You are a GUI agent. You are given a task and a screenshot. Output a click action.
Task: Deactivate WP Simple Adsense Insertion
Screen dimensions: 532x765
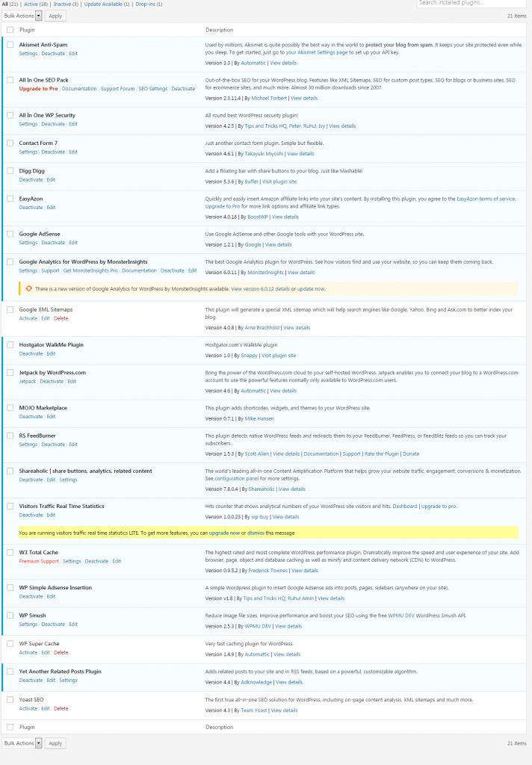(31, 597)
